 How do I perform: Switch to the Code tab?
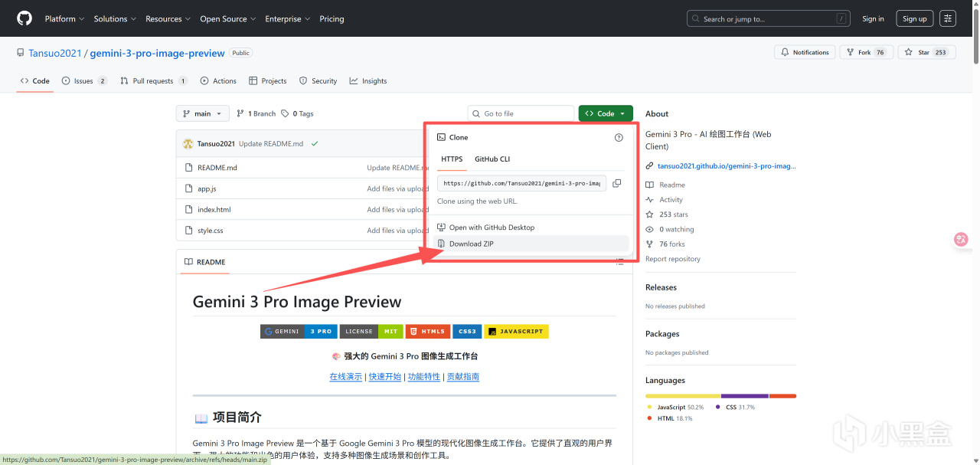pyautogui.click(x=35, y=80)
